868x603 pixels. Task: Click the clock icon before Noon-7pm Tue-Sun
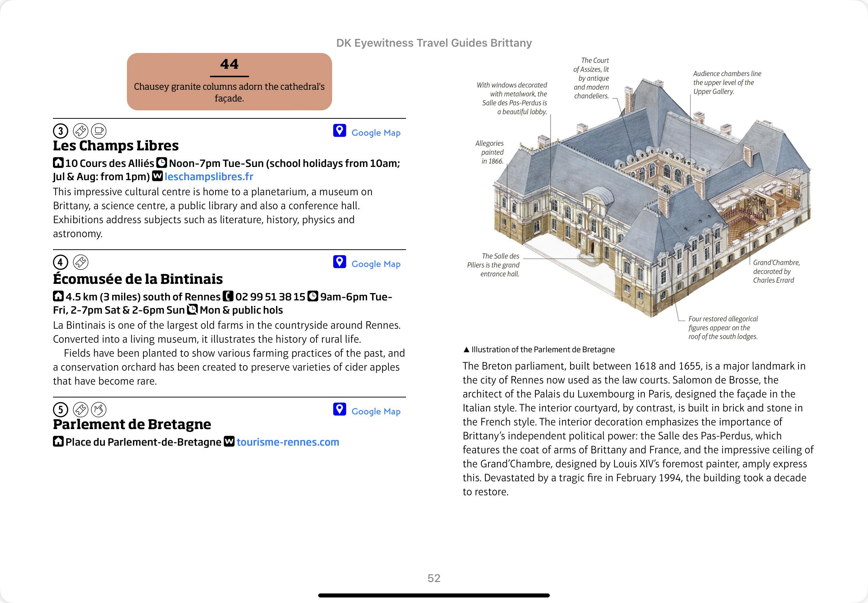point(162,163)
